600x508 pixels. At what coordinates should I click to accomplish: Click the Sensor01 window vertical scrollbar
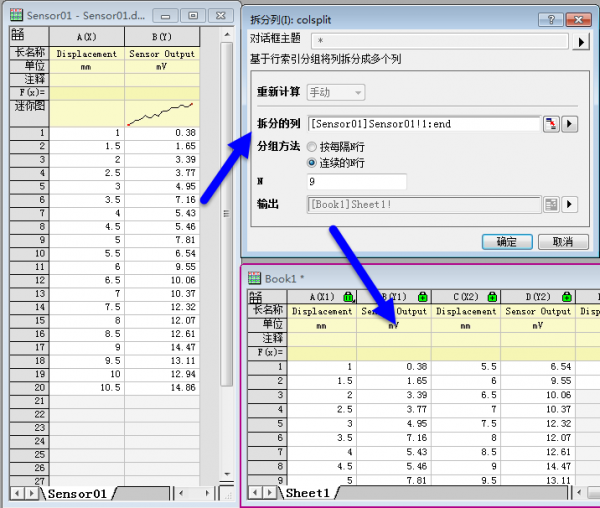coord(226,250)
